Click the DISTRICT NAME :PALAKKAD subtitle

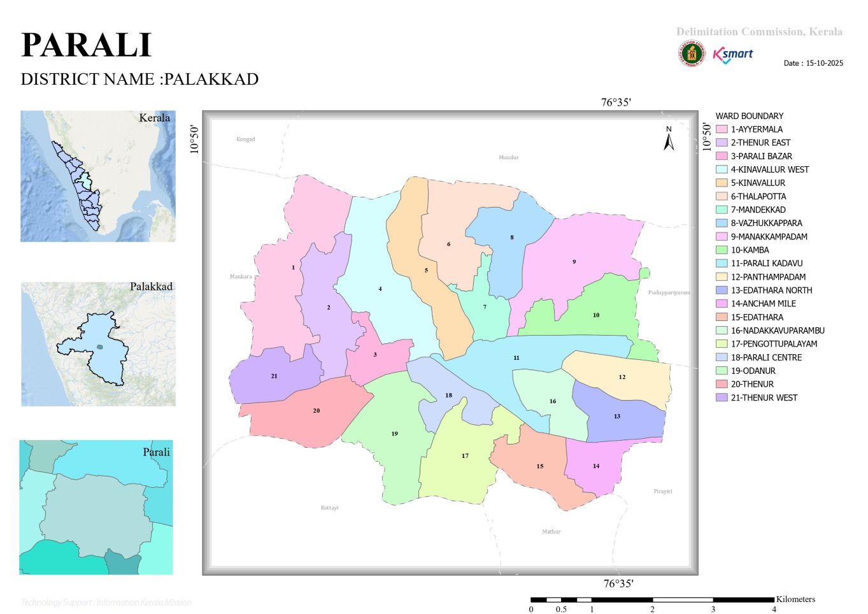[x=139, y=79]
